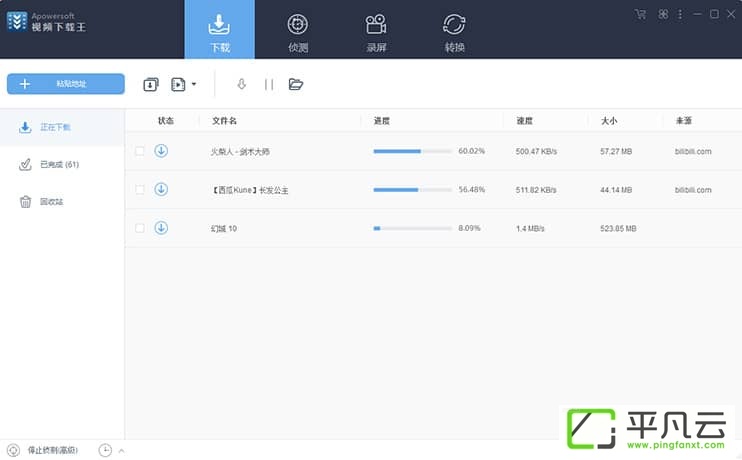Click size value 57.27 MB
This screenshot has height=460, width=742.
pyautogui.click(x=616, y=151)
